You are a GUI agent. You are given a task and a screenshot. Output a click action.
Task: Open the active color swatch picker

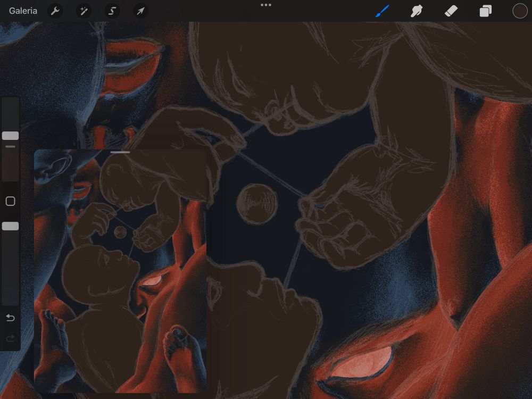520,11
